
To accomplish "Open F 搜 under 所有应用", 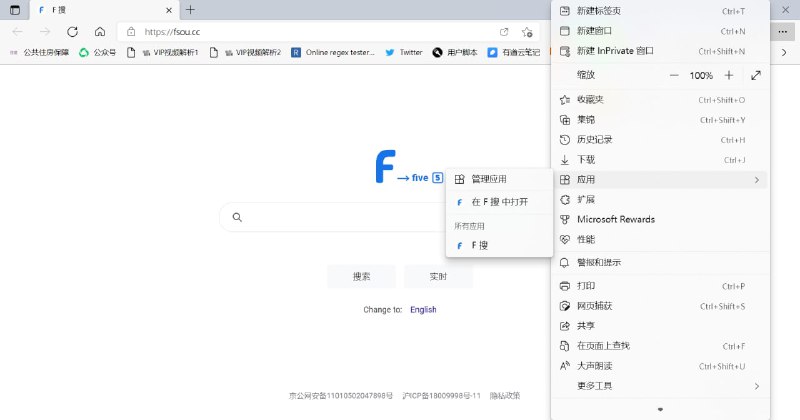I will [x=499, y=245].
